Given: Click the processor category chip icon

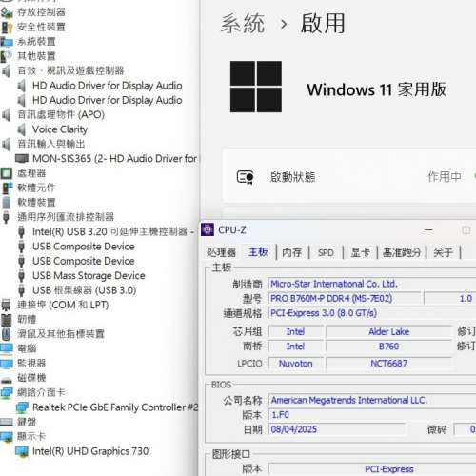Looking at the screenshot, I should [7, 173].
